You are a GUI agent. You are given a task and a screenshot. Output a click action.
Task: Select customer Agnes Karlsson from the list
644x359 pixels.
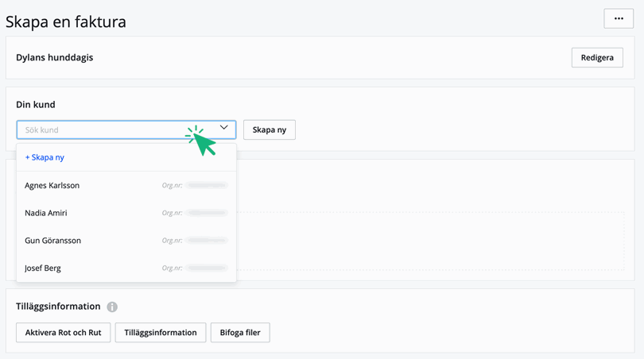tap(52, 185)
